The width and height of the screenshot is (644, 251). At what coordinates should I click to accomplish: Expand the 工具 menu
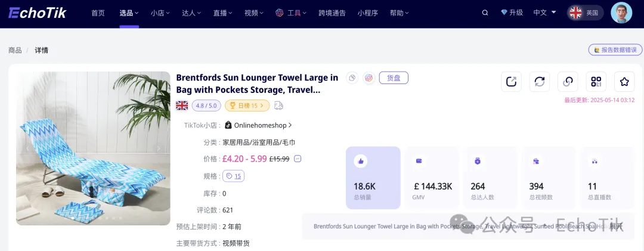point(291,13)
